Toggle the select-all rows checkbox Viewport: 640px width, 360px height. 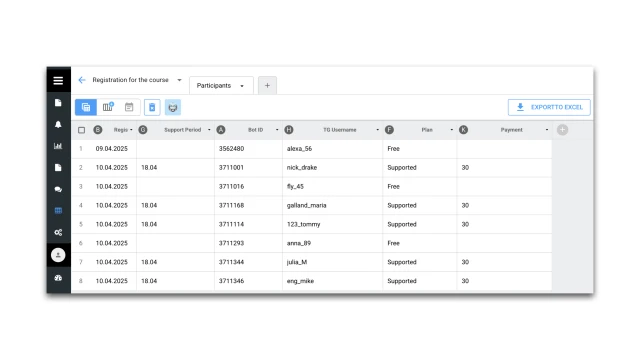click(82, 130)
